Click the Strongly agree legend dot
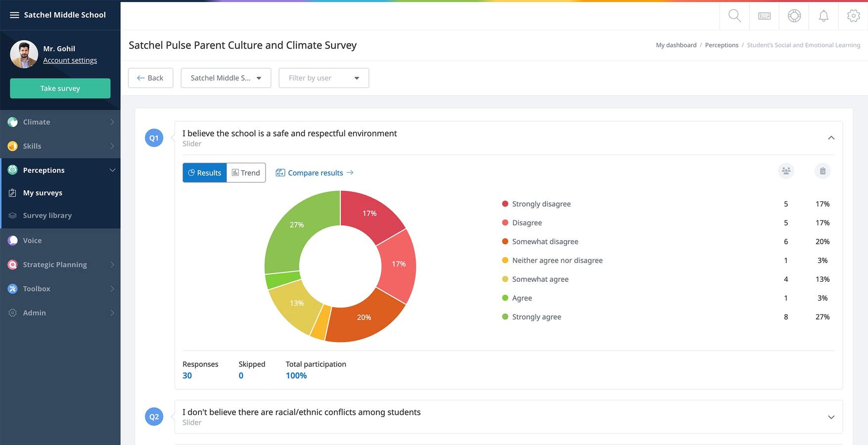Screen dimensions: 868x445 click(x=505, y=316)
